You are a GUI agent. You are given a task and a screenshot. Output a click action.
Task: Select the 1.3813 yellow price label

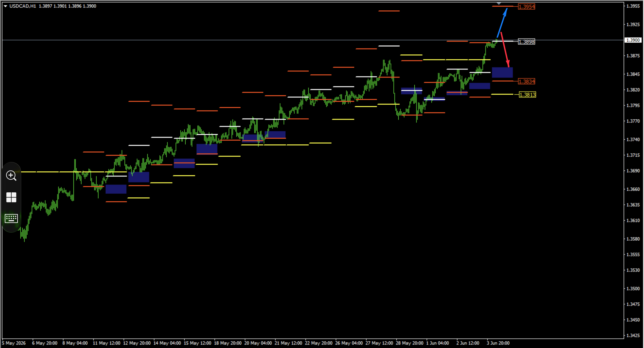point(528,95)
